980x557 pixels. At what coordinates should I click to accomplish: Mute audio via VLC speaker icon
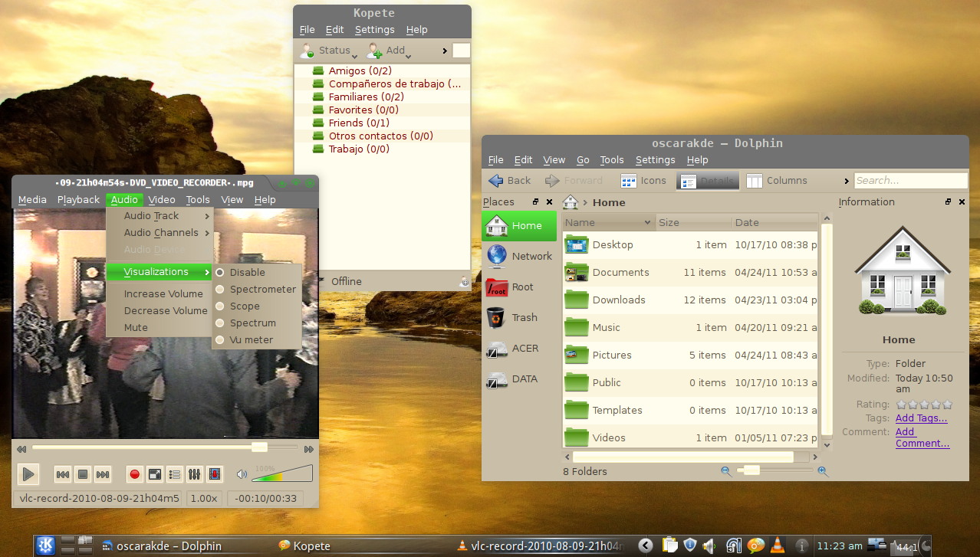pyautogui.click(x=242, y=474)
